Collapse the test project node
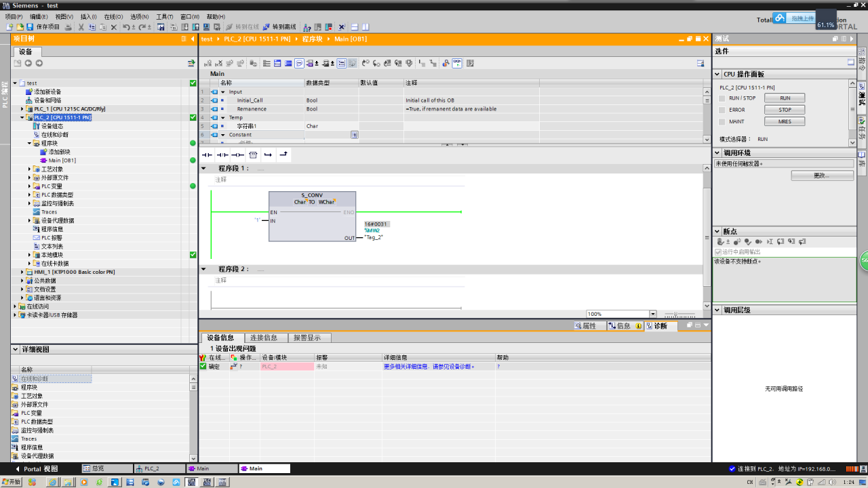The width and height of the screenshot is (868, 488). [15, 83]
